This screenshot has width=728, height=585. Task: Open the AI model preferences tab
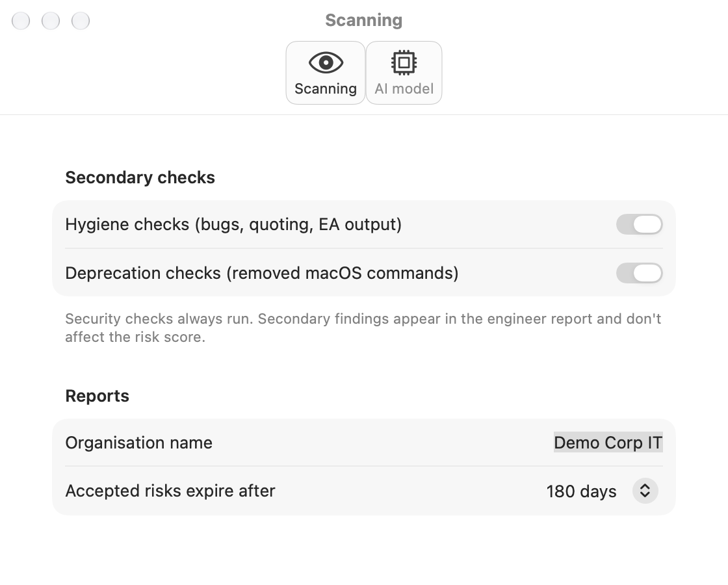tap(404, 73)
